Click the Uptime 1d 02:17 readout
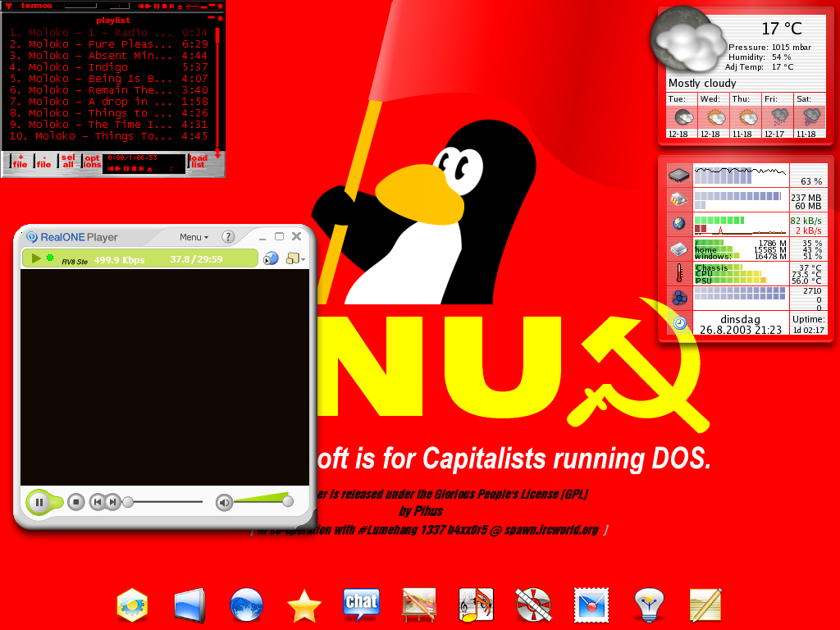This screenshot has height=630, width=840. click(x=808, y=324)
